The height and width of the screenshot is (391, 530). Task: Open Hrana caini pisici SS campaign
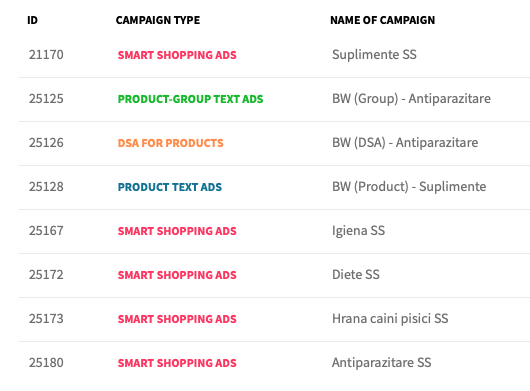click(390, 319)
